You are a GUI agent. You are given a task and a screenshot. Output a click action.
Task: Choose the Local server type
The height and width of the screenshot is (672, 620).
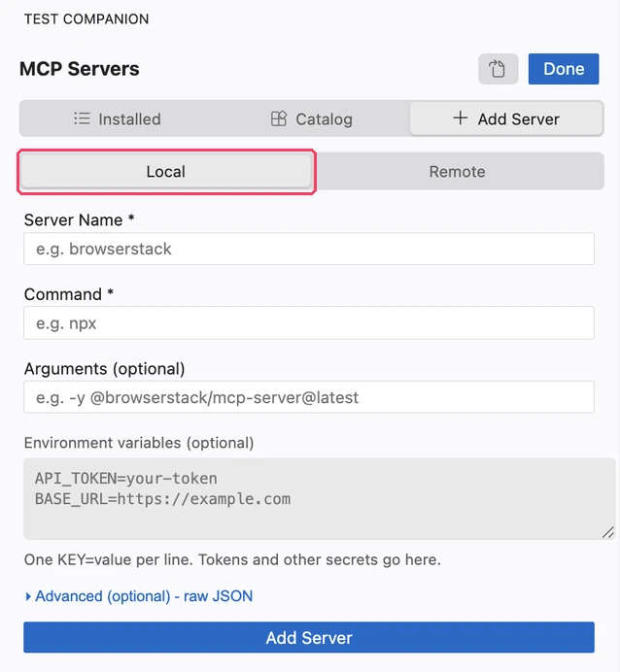tap(166, 172)
